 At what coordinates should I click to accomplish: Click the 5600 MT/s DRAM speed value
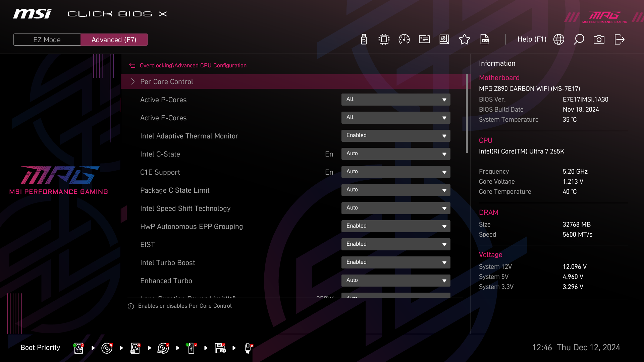pyautogui.click(x=577, y=235)
